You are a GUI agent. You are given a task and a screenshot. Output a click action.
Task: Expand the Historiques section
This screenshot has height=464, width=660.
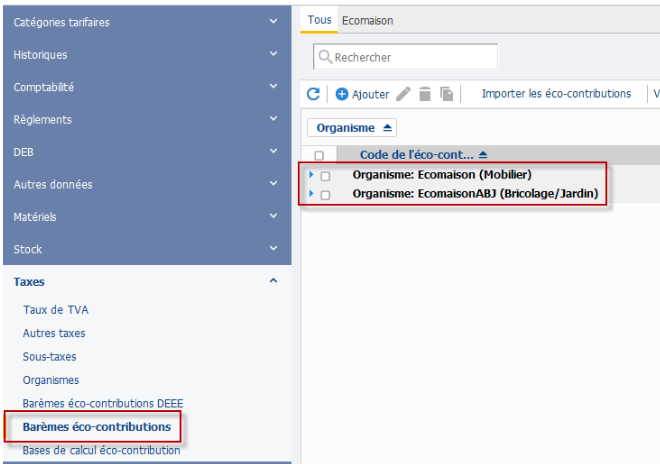[x=274, y=53]
